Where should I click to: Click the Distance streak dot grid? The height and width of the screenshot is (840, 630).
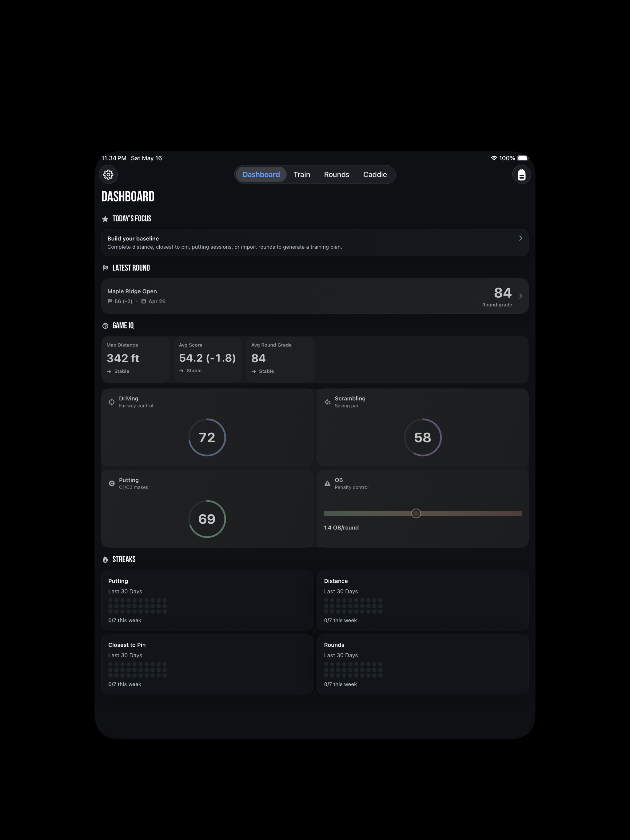[353, 606]
